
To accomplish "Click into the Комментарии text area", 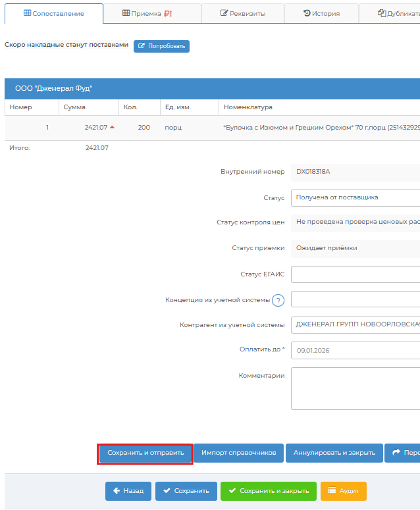I will (x=355, y=388).
